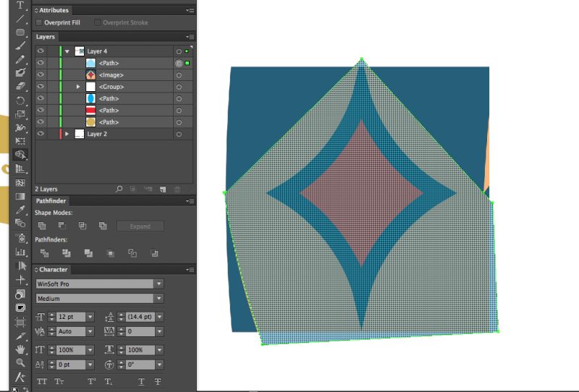This screenshot has height=392, width=579.
Task: Toggle All Caps in Character panel
Action: pyautogui.click(x=42, y=381)
